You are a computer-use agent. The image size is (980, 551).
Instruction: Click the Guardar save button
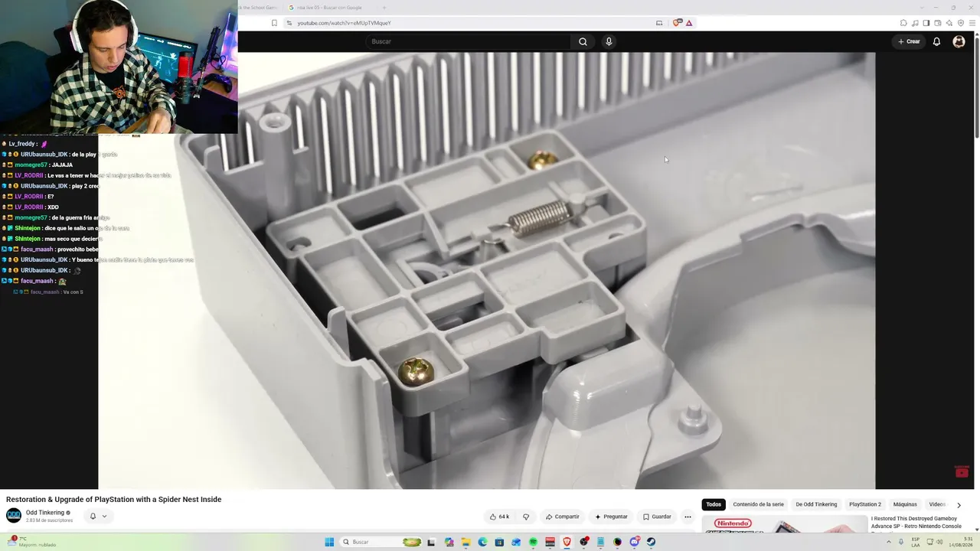pos(657,517)
